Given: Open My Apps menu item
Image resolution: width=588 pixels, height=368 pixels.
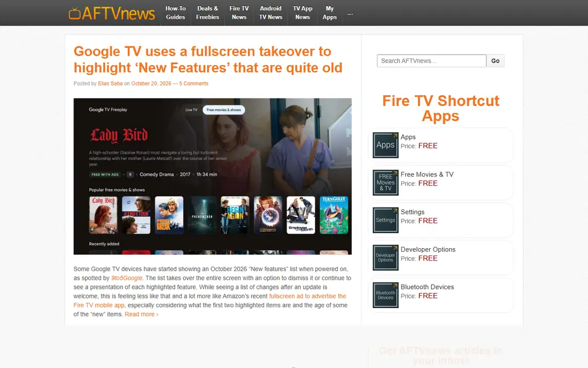Looking at the screenshot, I should [330, 13].
